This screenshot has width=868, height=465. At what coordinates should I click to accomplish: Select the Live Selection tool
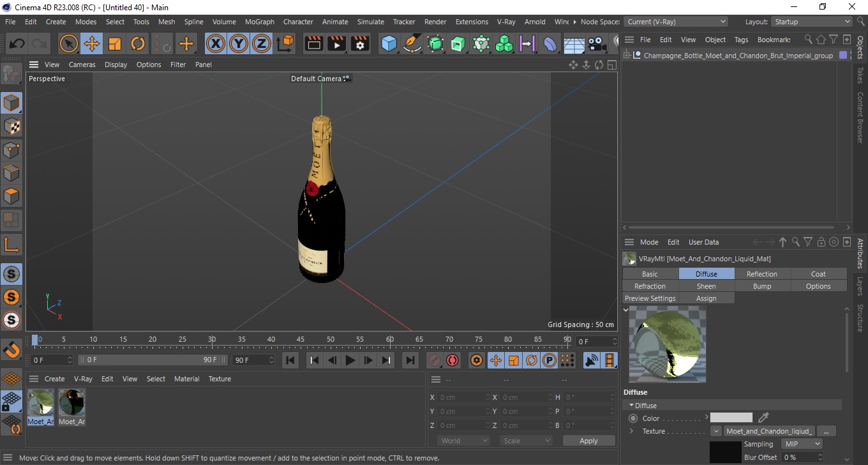pyautogui.click(x=68, y=44)
